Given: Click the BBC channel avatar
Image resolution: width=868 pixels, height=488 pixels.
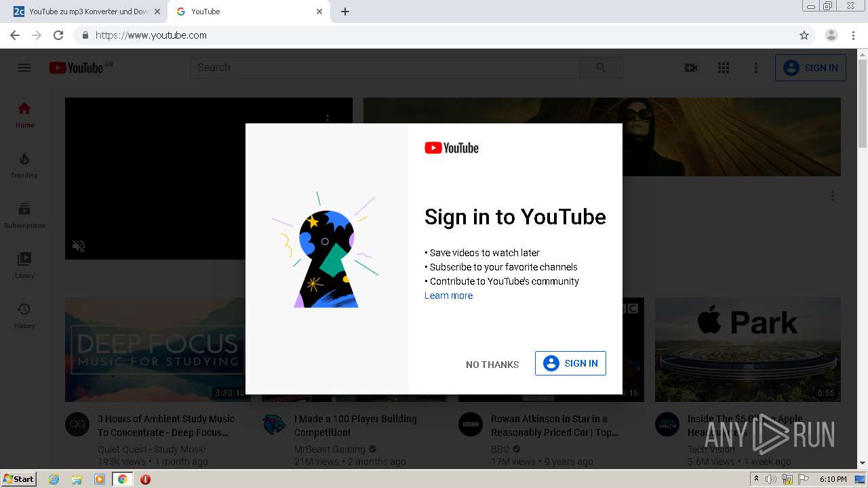Looking at the screenshot, I should click(471, 424).
